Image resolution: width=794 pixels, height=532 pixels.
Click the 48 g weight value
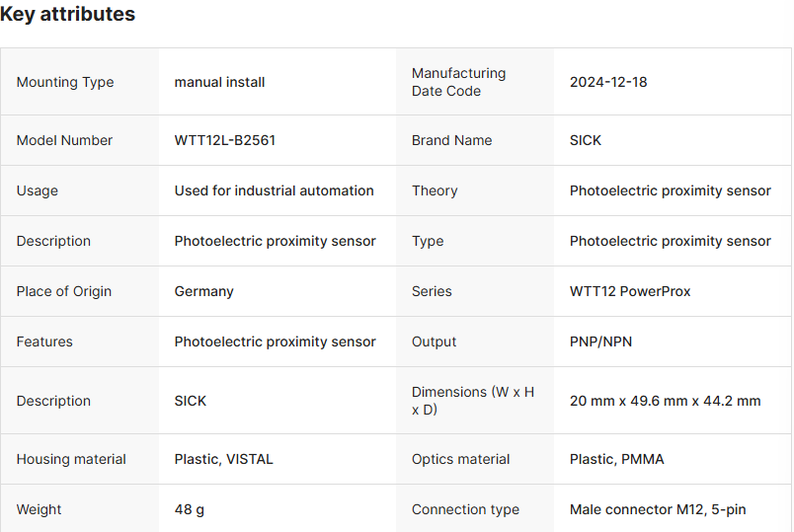tap(190, 509)
